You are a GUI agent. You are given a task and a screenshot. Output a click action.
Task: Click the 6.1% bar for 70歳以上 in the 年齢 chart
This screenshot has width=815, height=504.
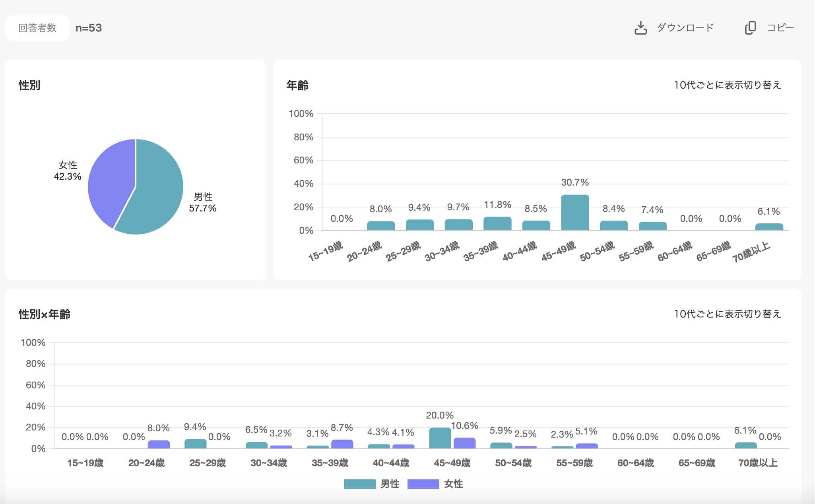[769, 227]
